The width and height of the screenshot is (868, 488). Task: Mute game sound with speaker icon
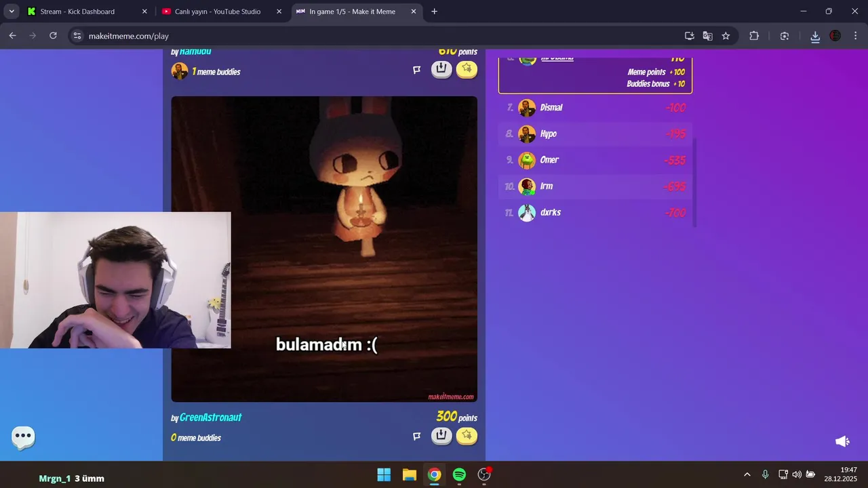842,441
